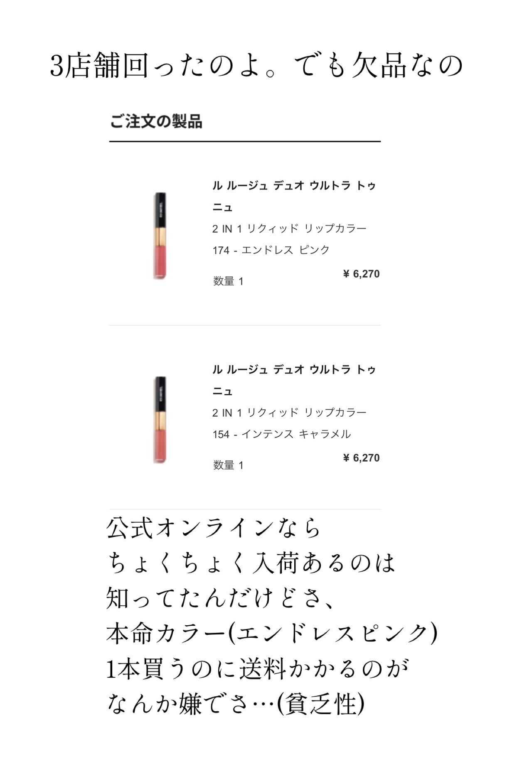
Task: Click the Endless Pink lip color thumbnail
Action: (160, 236)
